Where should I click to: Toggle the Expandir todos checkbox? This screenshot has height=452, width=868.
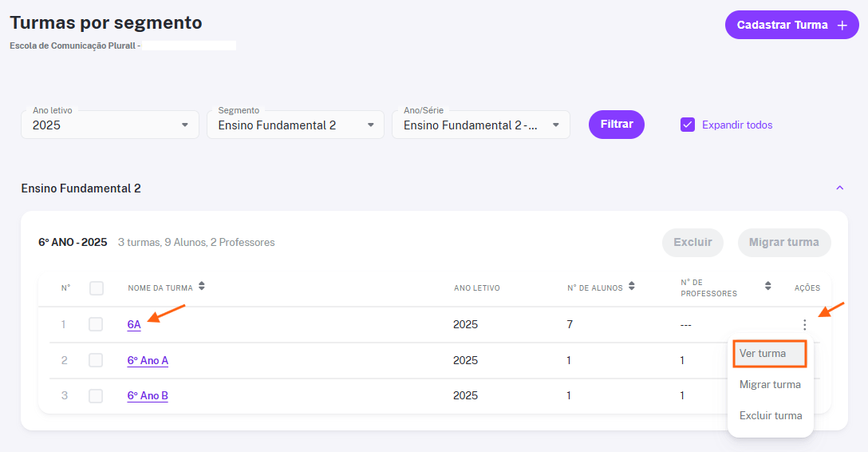pos(688,125)
